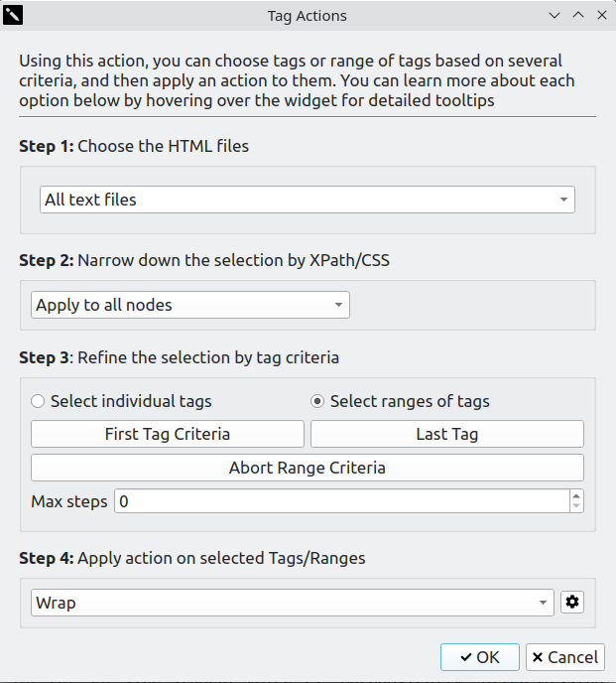Open Abort Range Criteria settings
This screenshot has height=683, width=616.
pos(308,468)
